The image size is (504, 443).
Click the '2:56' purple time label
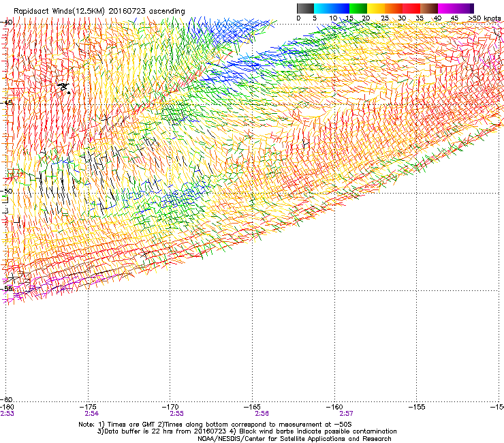click(x=262, y=414)
